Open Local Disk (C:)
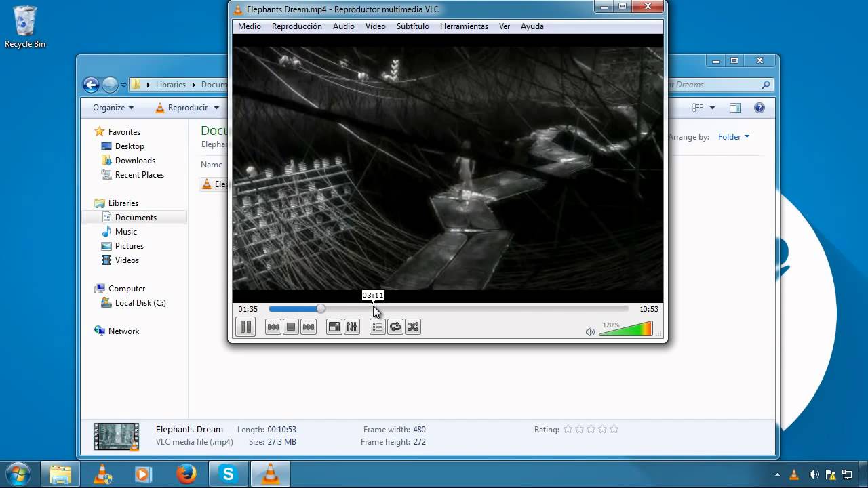 (140, 303)
